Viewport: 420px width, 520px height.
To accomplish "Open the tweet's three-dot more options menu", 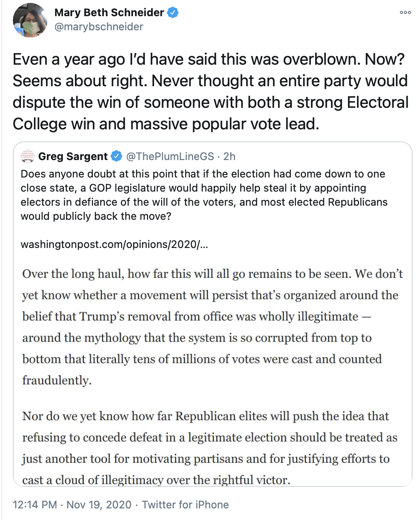I will [x=405, y=12].
